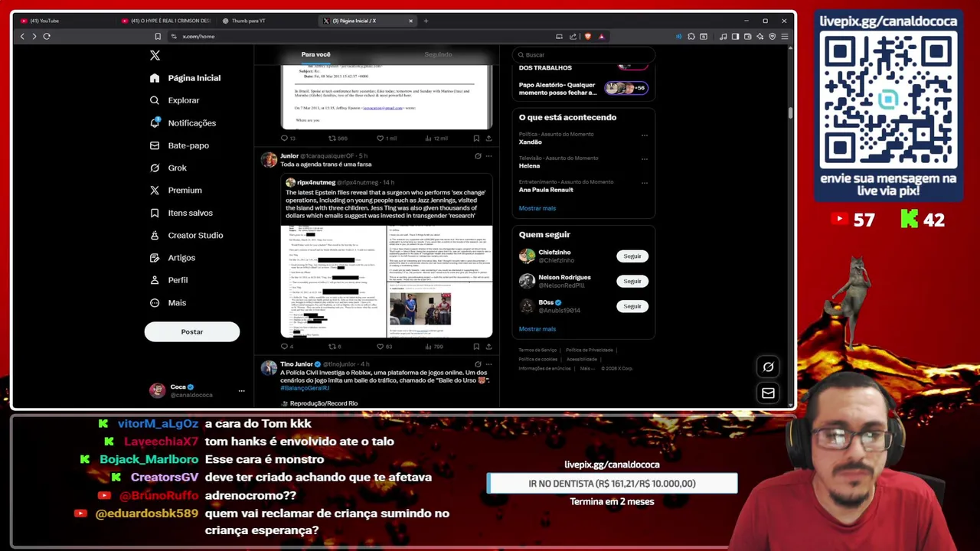The image size is (980, 551).
Task: Follow Chiefzinho
Action: click(632, 256)
